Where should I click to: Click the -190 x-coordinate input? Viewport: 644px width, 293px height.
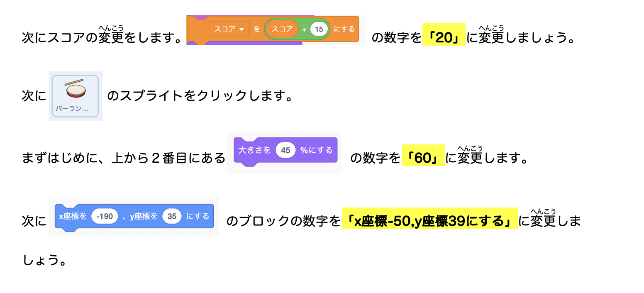tap(104, 216)
